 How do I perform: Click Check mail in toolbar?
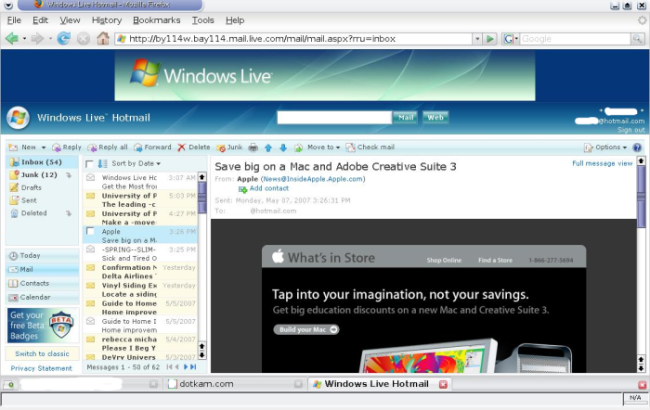(370, 147)
